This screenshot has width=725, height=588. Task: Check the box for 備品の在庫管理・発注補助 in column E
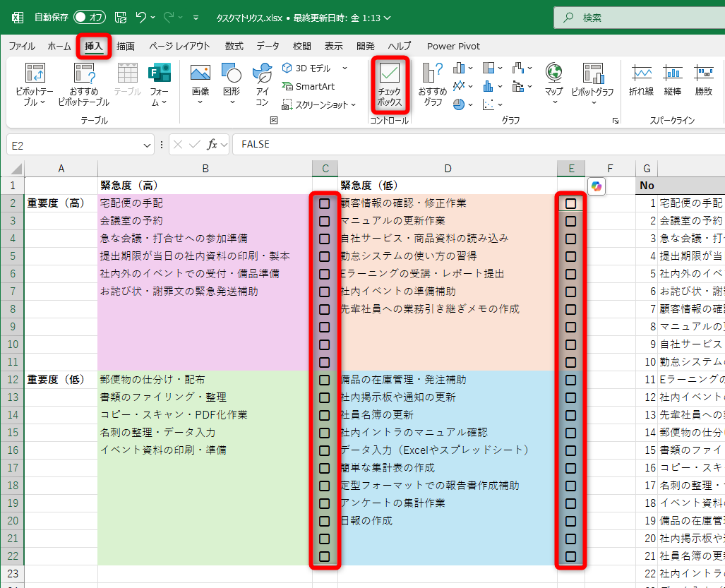(x=571, y=380)
